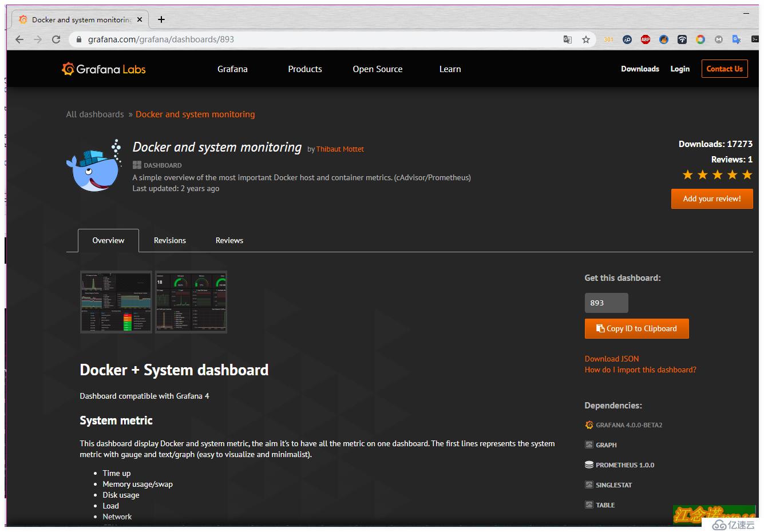Click the Docker whale dashboard logo

point(94,165)
